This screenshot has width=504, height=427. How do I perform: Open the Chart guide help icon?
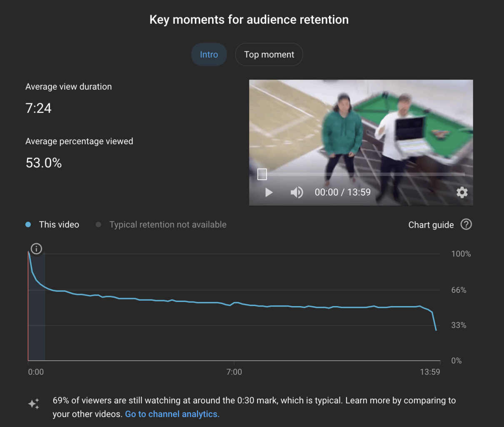point(466,224)
